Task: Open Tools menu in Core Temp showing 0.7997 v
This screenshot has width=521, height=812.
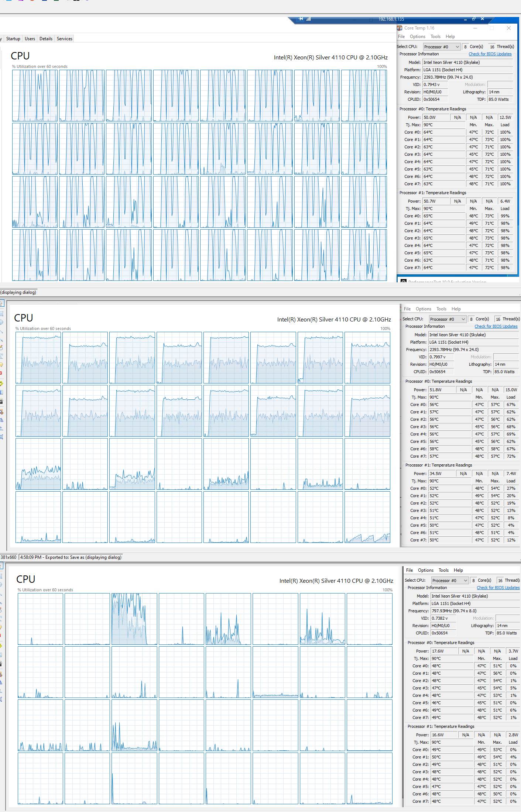Action: (x=442, y=309)
